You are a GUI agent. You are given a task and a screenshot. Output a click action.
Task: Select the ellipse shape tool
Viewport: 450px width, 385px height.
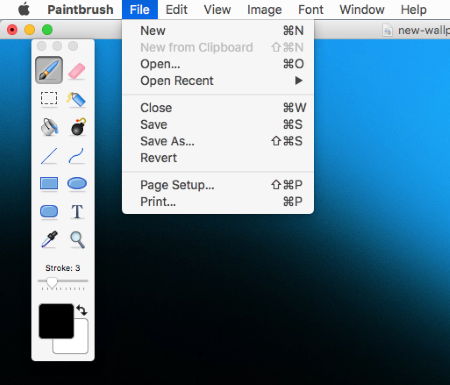[x=77, y=183]
